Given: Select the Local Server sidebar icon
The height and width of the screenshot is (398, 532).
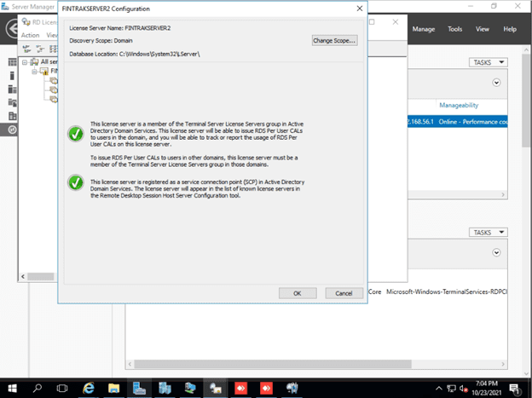Looking at the screenshot, I should tap(12, 76).
